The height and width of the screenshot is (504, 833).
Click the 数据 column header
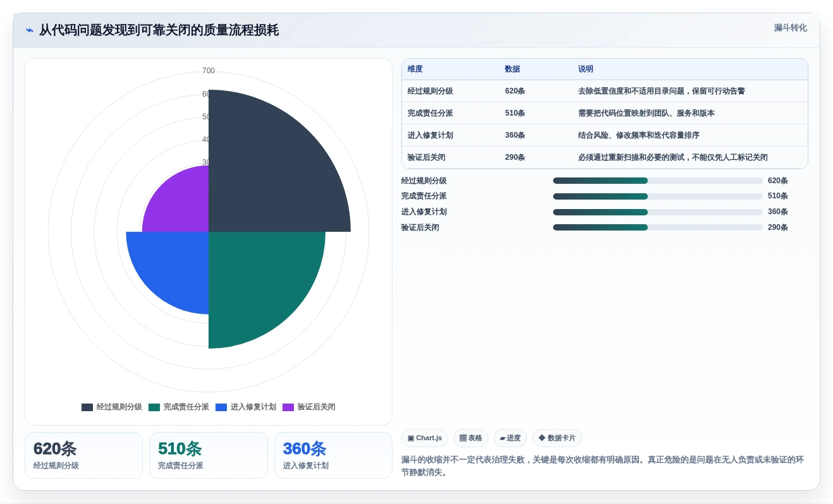tap(513, 69)
